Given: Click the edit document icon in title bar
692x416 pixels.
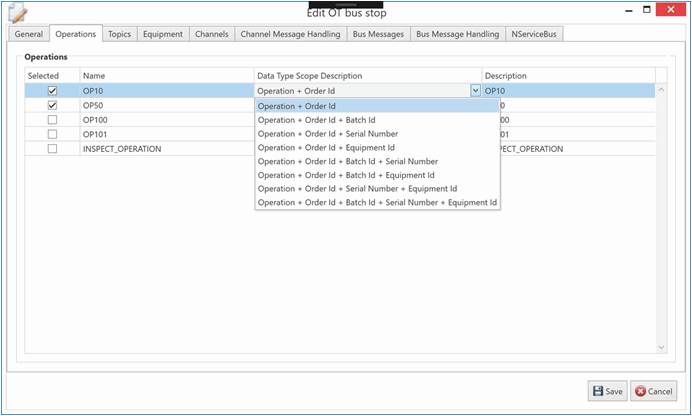Looking at the screenshot, I should tap(17, 12).
